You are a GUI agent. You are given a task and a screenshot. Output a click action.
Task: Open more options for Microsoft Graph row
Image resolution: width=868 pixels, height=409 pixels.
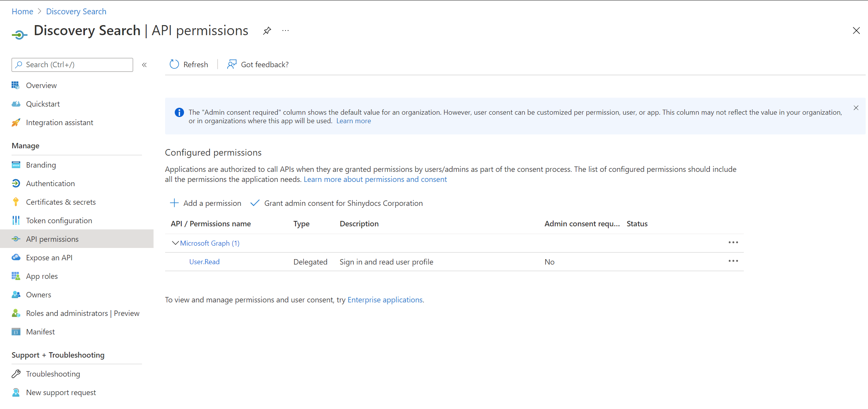pyautogui.click(x=733, y=243)
